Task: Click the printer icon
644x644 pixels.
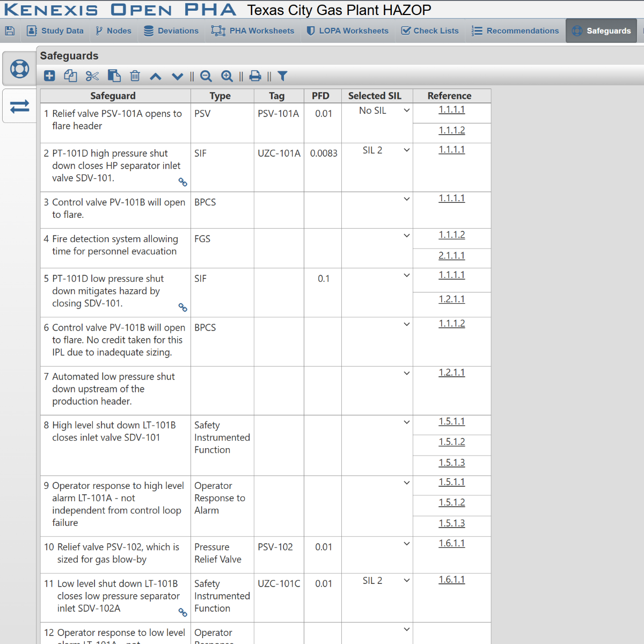Action: 255,76
